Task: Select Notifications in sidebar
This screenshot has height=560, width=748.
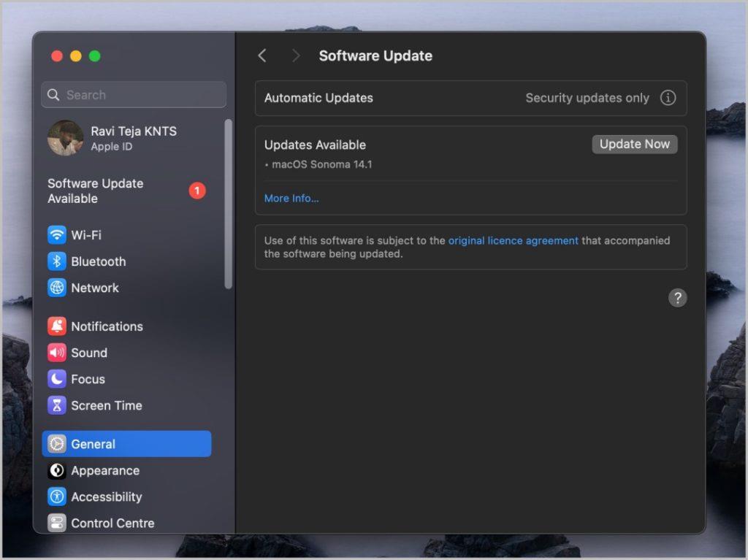Action: click(x=126, y=326)
